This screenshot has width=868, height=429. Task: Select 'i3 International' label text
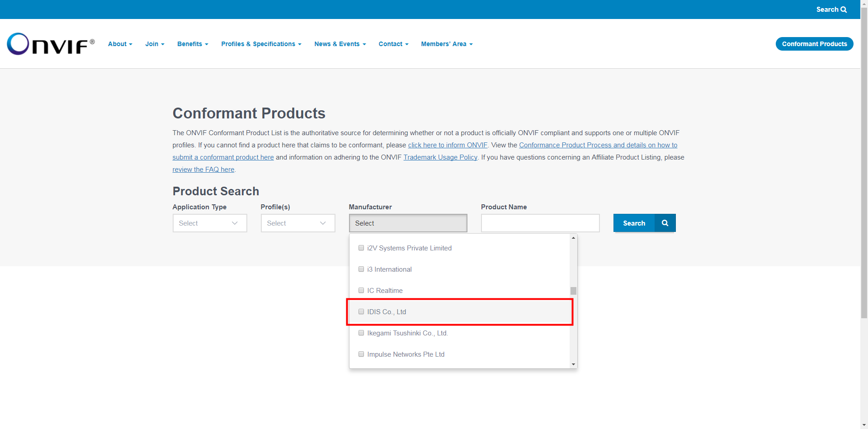pyautogui.click(x=389, y=269)
